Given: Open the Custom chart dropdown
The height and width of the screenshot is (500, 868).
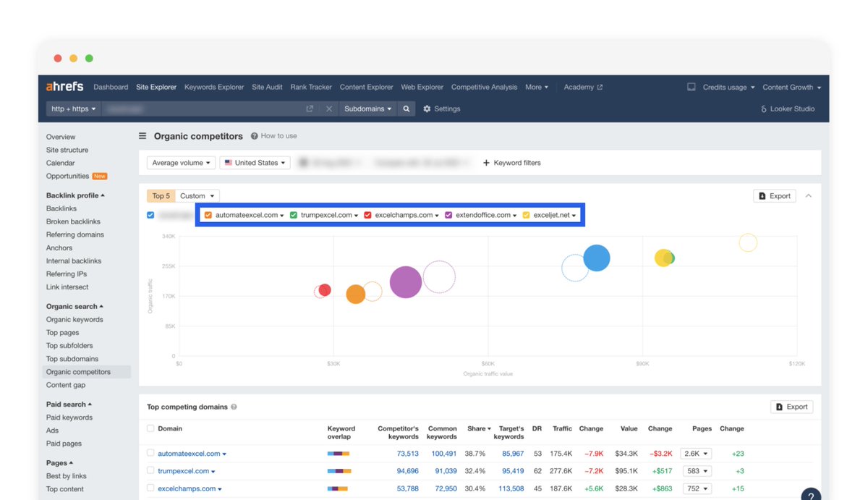Looking at the screenshot, I should [x=197, y=196].
